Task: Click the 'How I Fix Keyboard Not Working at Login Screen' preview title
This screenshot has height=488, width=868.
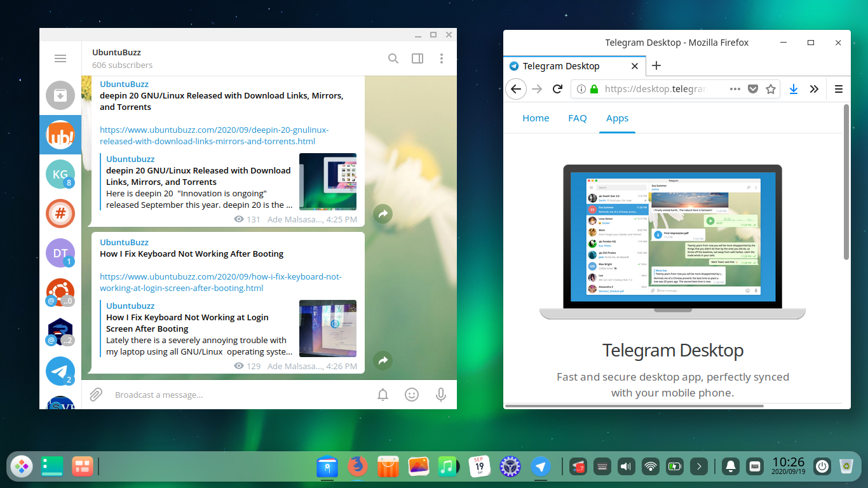Action: [x=187, y=323]
